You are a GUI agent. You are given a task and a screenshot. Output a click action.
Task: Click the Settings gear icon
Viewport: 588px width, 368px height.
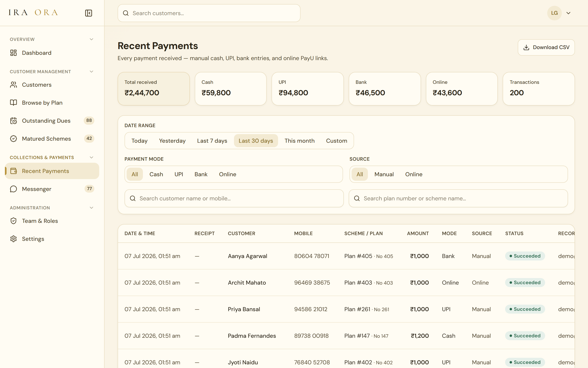pyautogui.click(x=13, y=239)
